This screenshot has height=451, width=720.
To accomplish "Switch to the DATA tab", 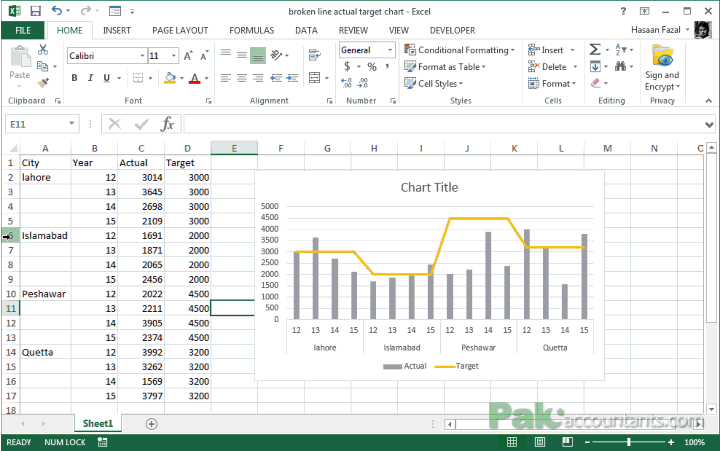I will point(306,30).
